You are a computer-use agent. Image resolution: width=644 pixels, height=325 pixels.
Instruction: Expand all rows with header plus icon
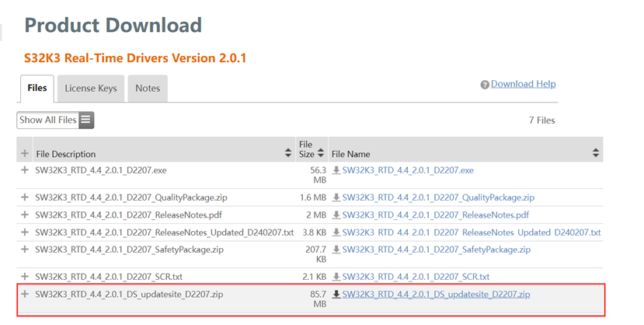(x=25, y=154)
